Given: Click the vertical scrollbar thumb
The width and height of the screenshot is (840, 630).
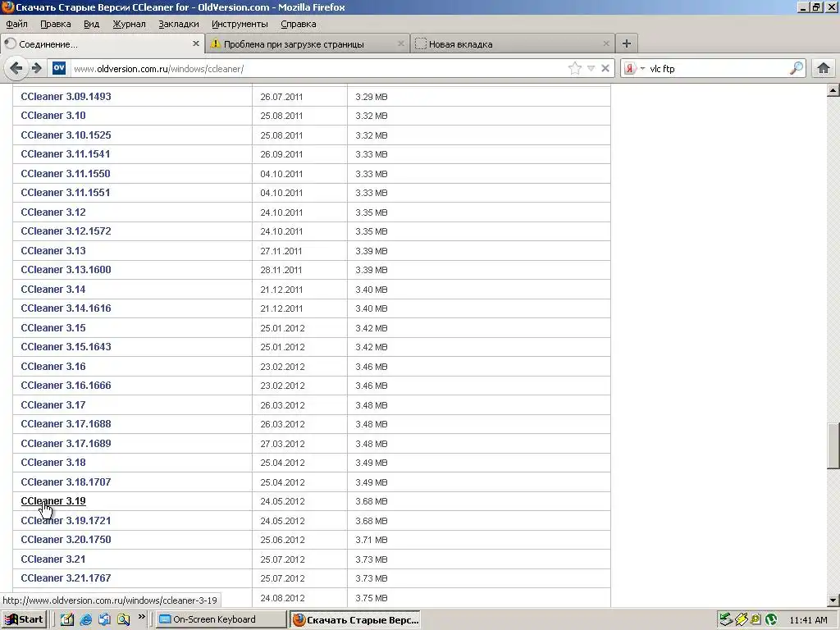Looking at the screenshot, I should pyautogui.click(x=833, y=445).
